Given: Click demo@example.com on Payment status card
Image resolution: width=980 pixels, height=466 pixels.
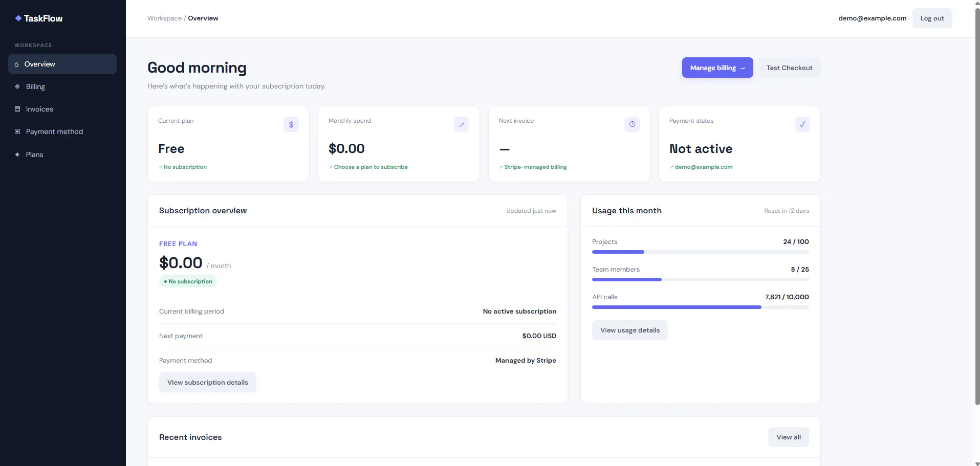Looking at the screenshot, I should 704,167.
